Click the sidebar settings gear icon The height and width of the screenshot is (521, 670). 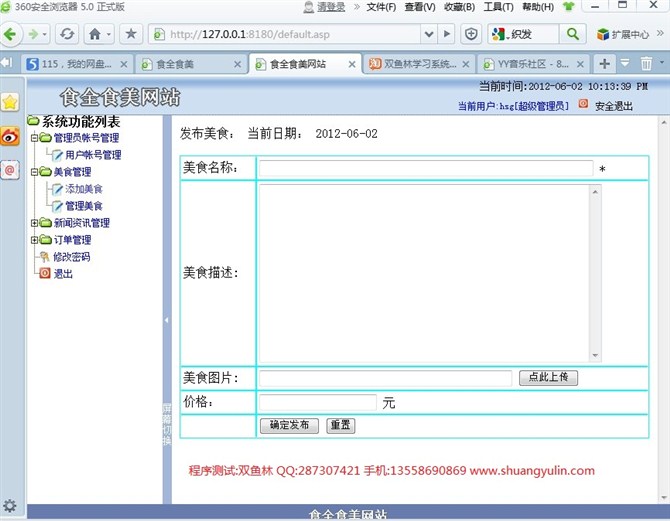10,505
